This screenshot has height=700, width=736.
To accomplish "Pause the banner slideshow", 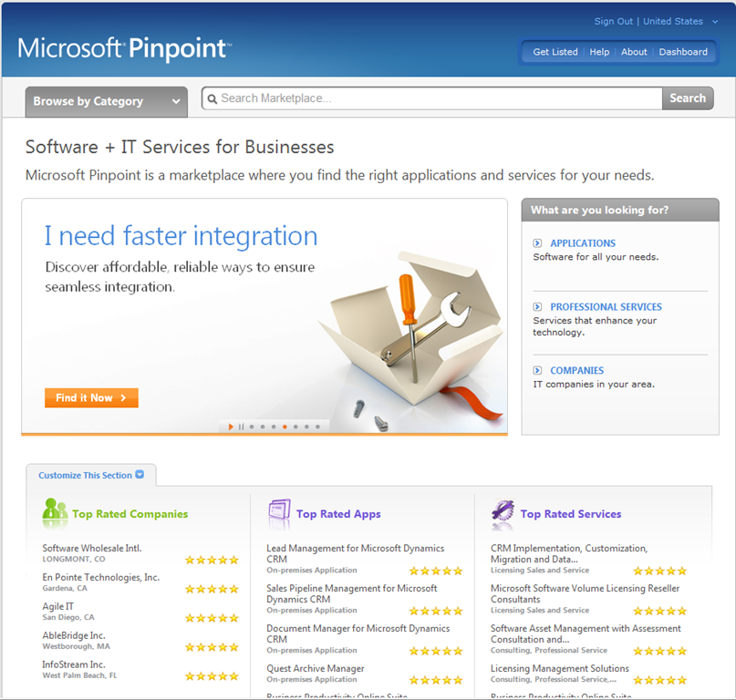I will pos(241,427).
